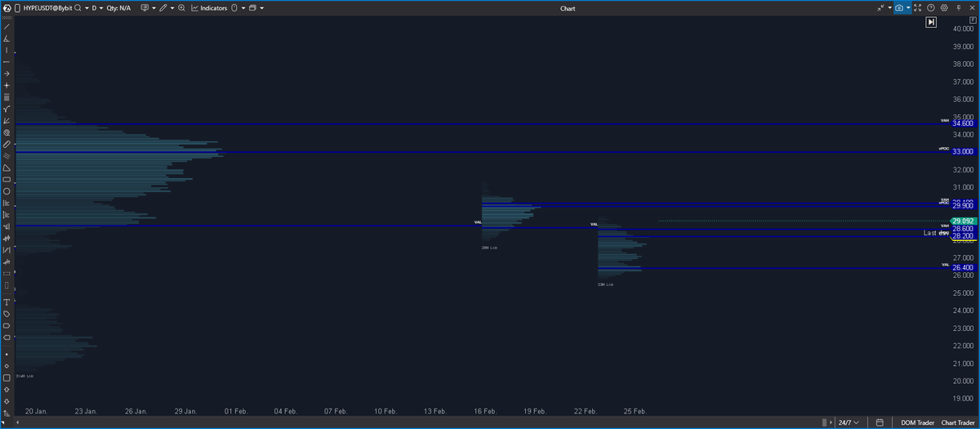Select the triangle shape tool
This screenshot has width=980, height=429.
pos(7,168)
